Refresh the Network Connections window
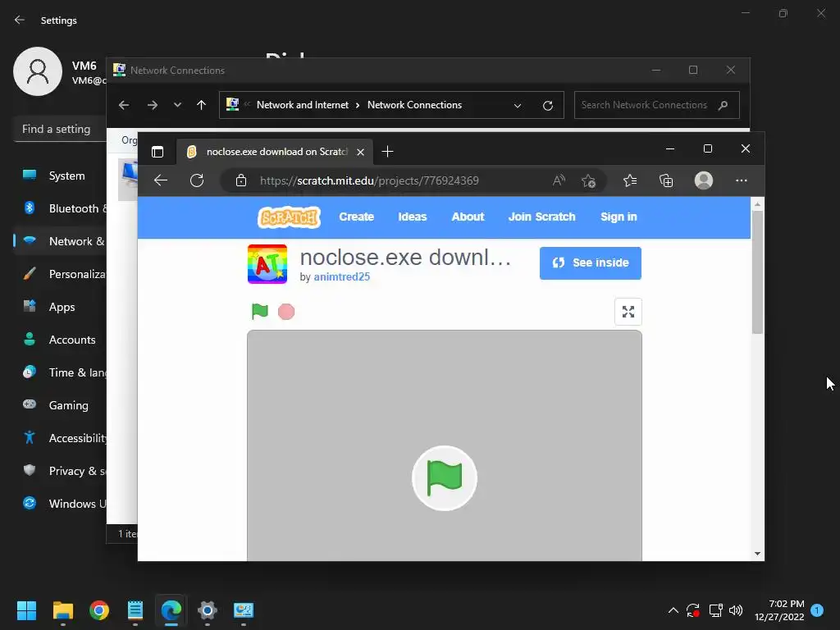840x630 pixels. [x=547, y=105]
